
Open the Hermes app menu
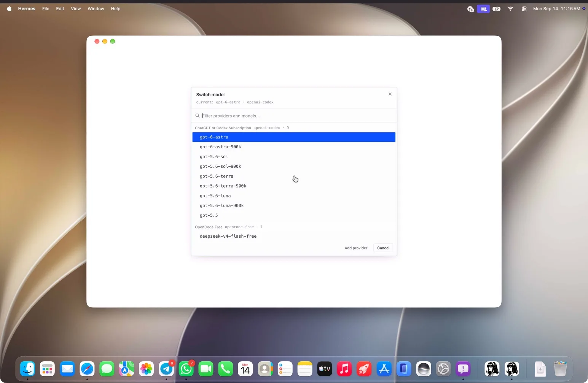click(x=27, y=9)
